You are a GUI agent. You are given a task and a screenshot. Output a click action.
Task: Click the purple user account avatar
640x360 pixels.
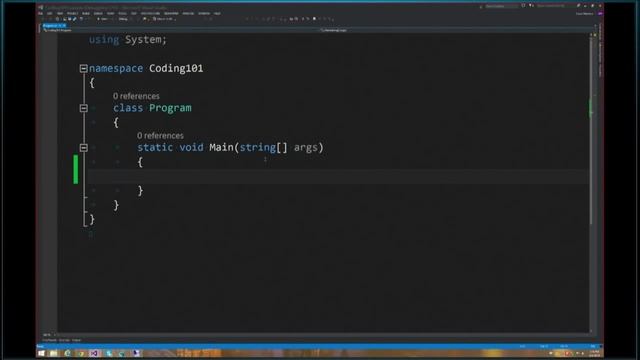pos(600,13)
